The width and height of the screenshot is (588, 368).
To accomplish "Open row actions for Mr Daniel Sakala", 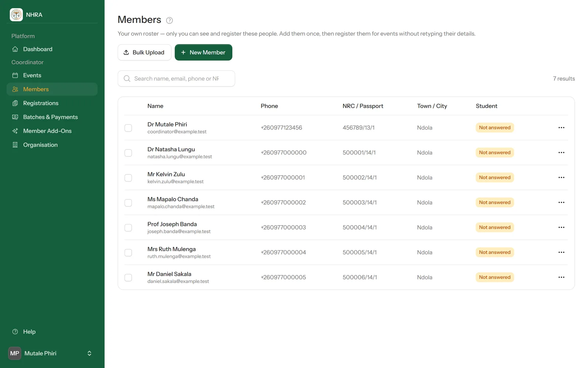I will coord(561,277).
